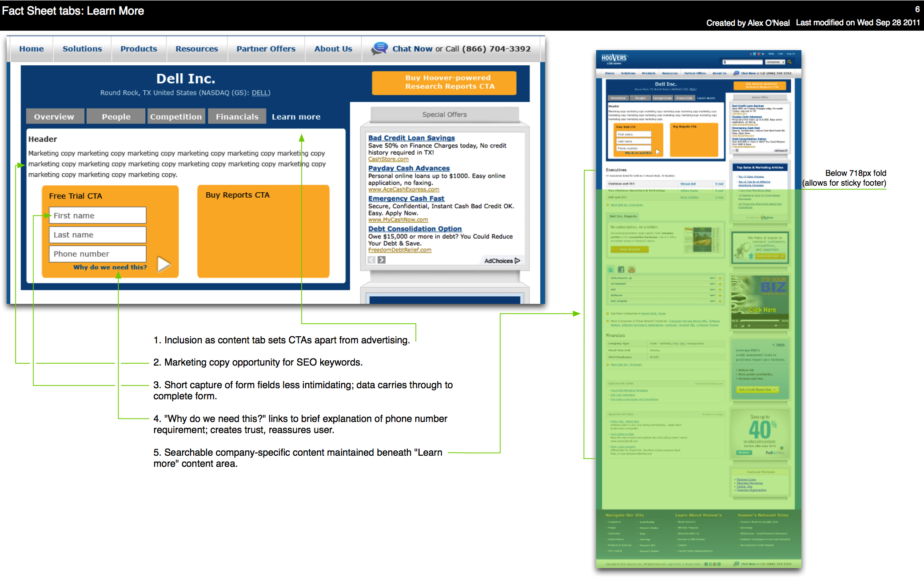Open the Products menu item
924x581 pixels.
pos(139,49)
